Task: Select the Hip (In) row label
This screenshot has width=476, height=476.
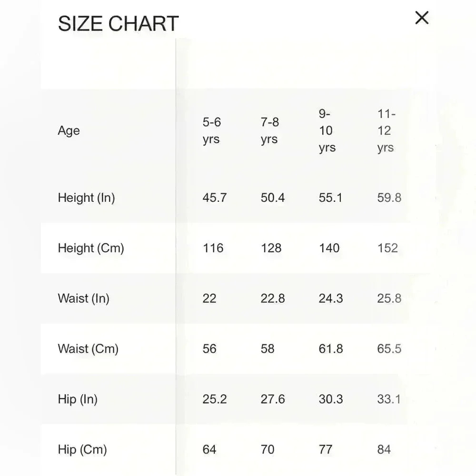Action: coord(78,399)
